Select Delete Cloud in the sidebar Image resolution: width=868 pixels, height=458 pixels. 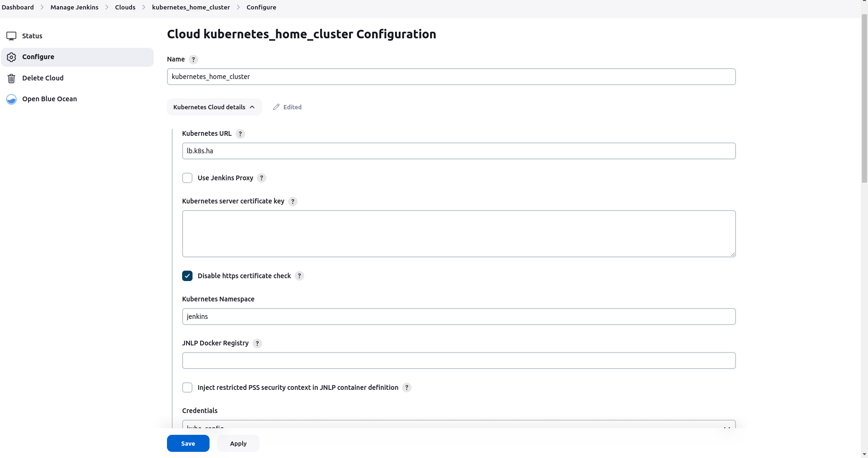pyautogui.click(x=78, y=78)
